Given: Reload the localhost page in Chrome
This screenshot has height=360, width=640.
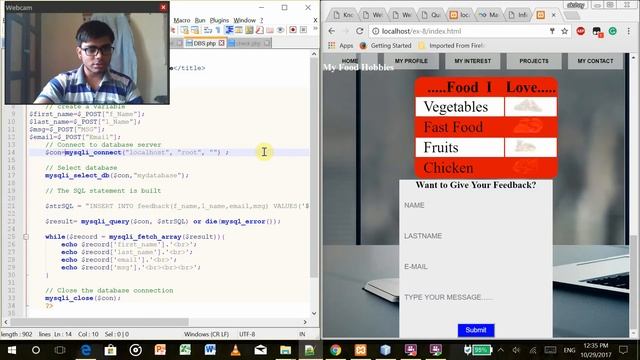Looking at the screenshot, I should point(360,31).
